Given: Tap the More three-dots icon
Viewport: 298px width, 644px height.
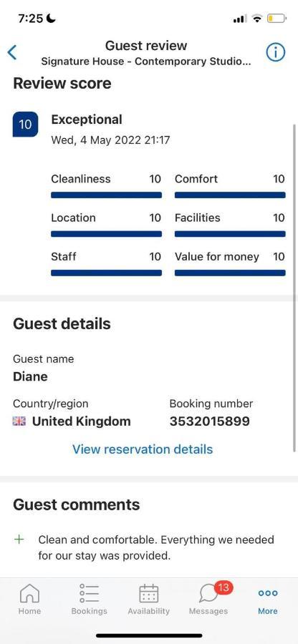Looking at the screenshot, I should point(268,593).
